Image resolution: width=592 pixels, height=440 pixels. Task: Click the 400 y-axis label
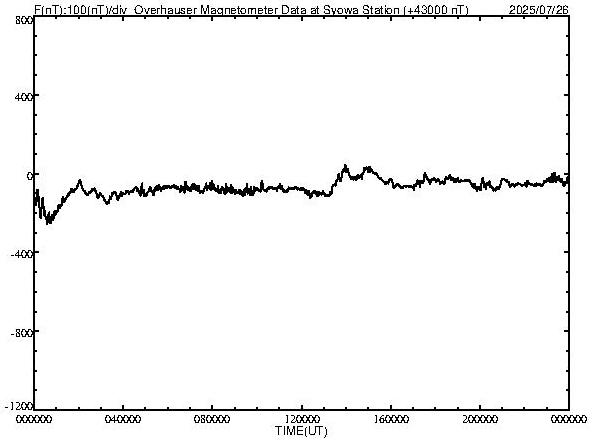pyautogui.click(x=24, y=97)
